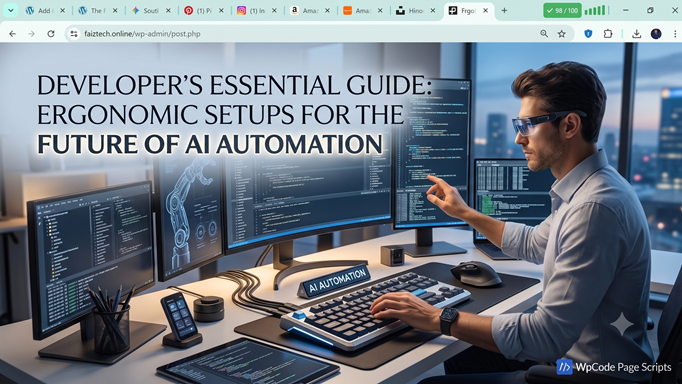View site information icon in address bar
This screenshot has width=682, height=384.
(x=74, y=33)
